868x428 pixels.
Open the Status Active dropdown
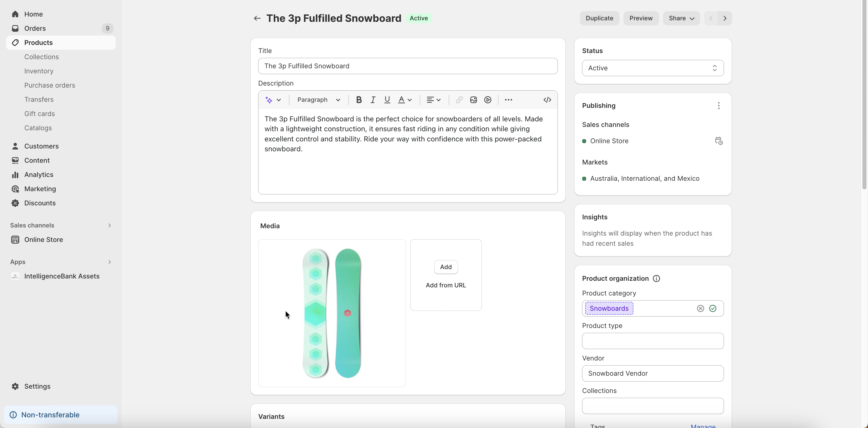[653, 68]
